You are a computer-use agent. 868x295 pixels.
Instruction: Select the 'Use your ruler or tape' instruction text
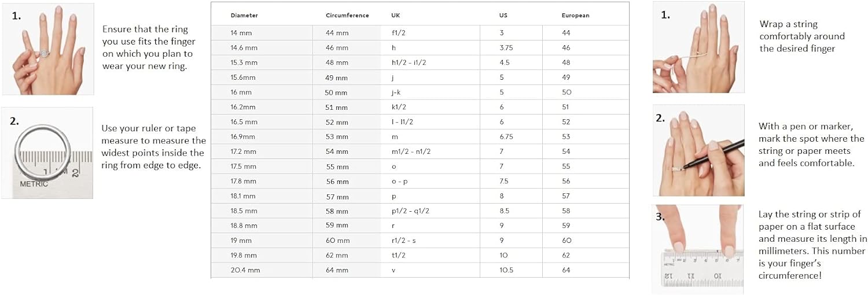pos(153,147)
